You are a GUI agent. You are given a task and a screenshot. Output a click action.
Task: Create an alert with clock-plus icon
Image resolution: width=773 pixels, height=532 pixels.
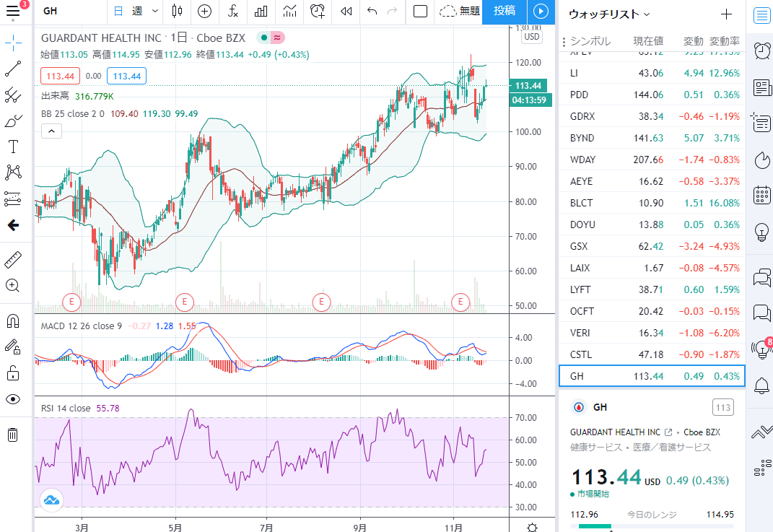pos(318,11)
